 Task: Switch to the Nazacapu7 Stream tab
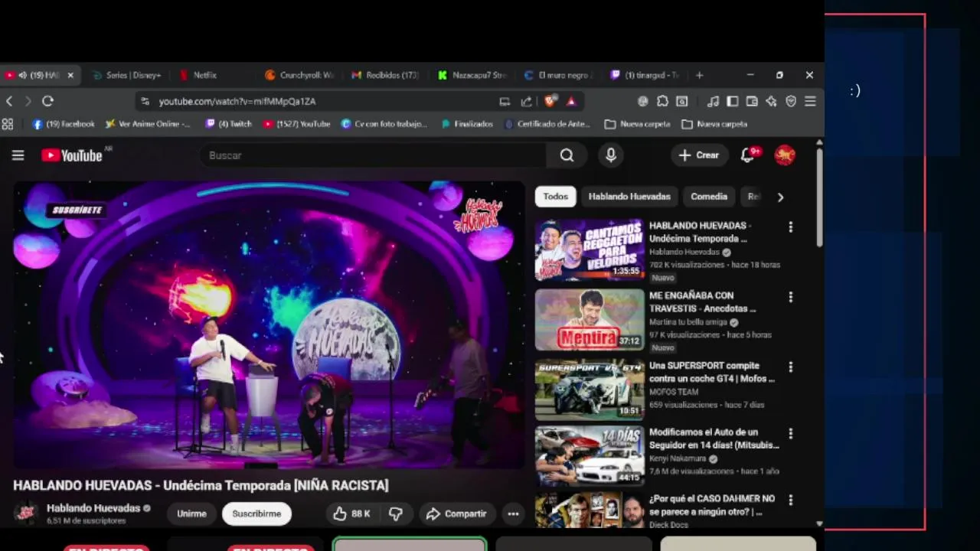472,75
